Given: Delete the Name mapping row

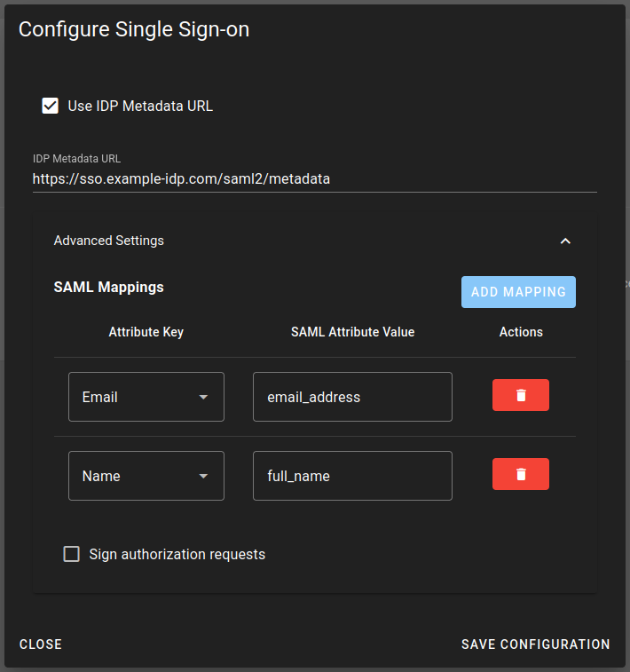Looking at the screenshot, I should (x=520, y=473).
